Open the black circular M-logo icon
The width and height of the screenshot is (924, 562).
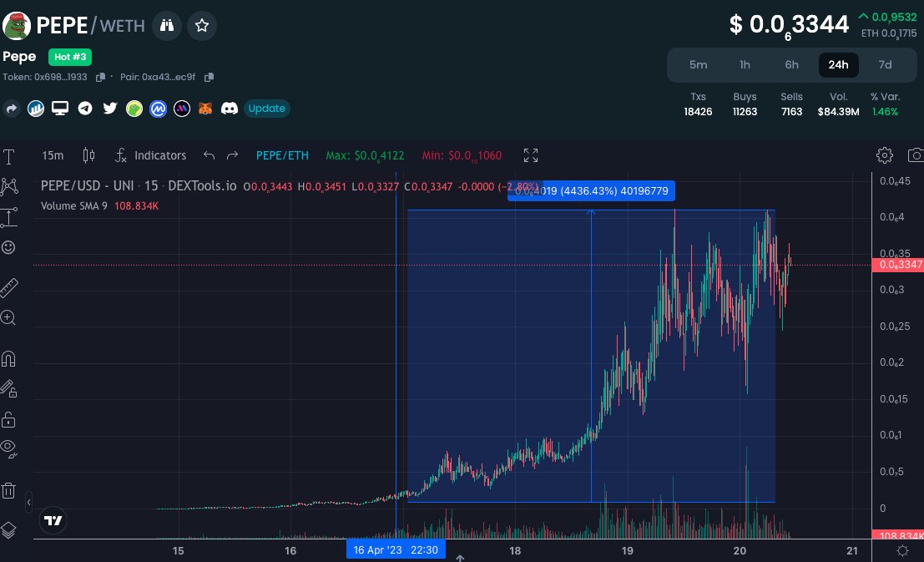[181, 109]
